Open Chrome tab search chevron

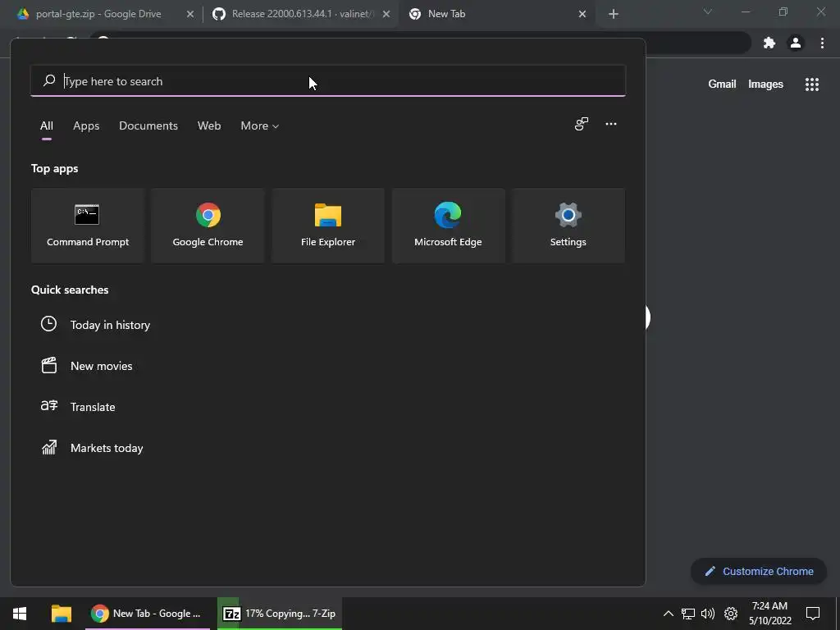pyautogui.click(x=708, y=11)
